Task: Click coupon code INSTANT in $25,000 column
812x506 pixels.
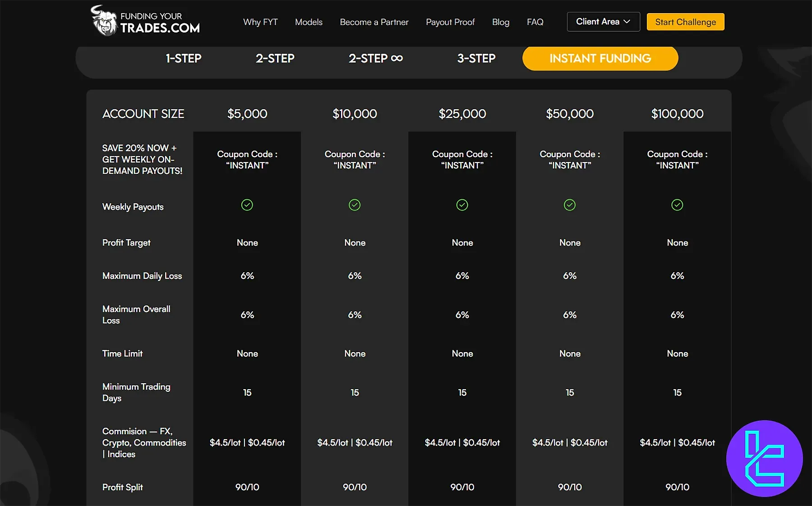Action: pos(462,160)
